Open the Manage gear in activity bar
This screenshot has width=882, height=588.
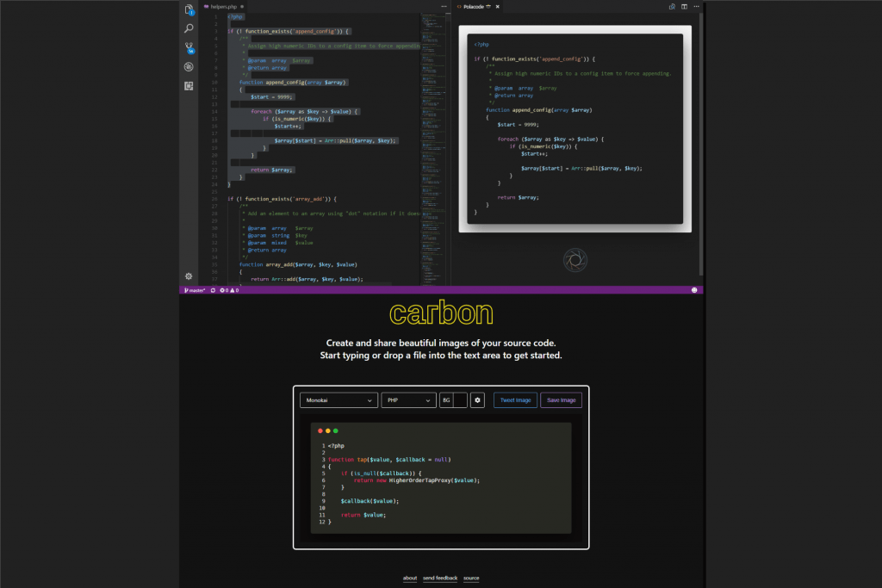[x=189, y=276]
